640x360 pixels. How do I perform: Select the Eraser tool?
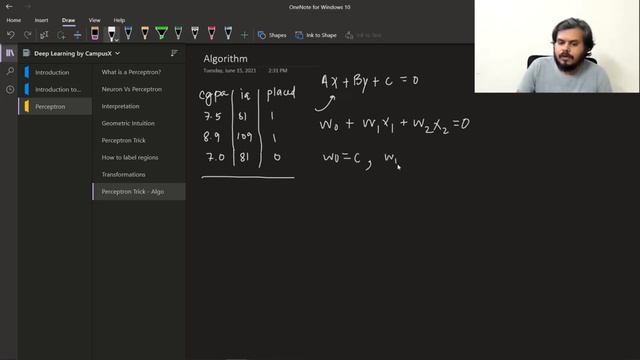click(95, 33)
